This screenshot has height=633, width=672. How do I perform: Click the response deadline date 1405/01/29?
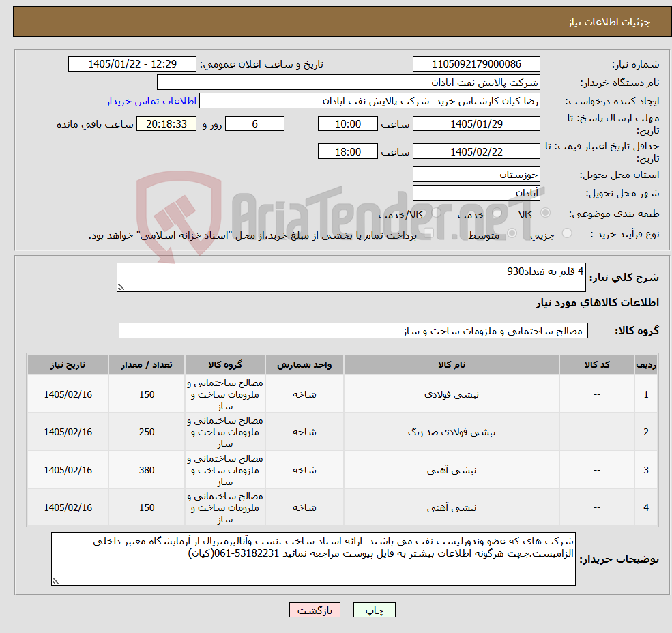tap(476, 124)
